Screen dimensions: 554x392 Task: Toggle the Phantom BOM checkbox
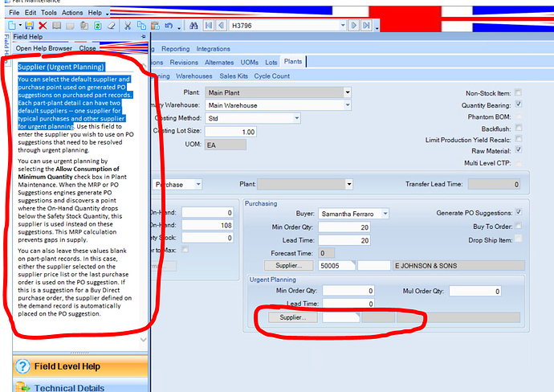point(519,116)
